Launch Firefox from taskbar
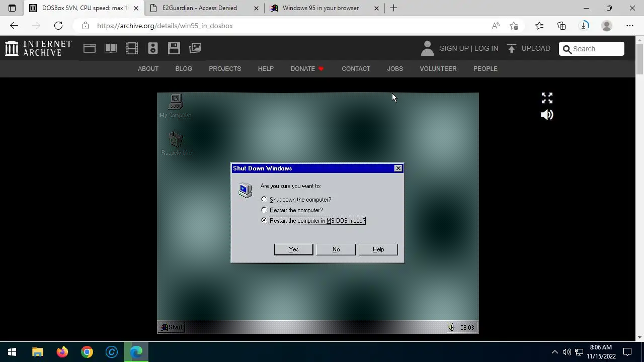This screenshot has height=362, width=644. point(62,352)
